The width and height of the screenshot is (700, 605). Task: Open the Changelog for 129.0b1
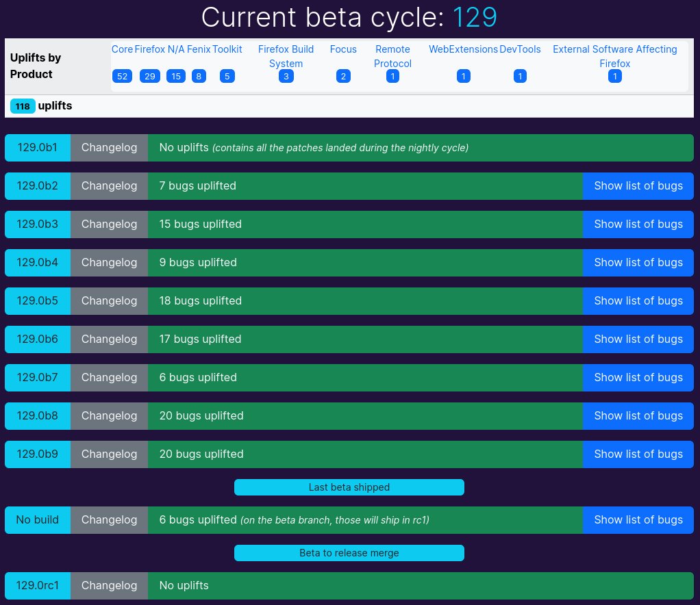pyautogui.click(x=110, y=148)
